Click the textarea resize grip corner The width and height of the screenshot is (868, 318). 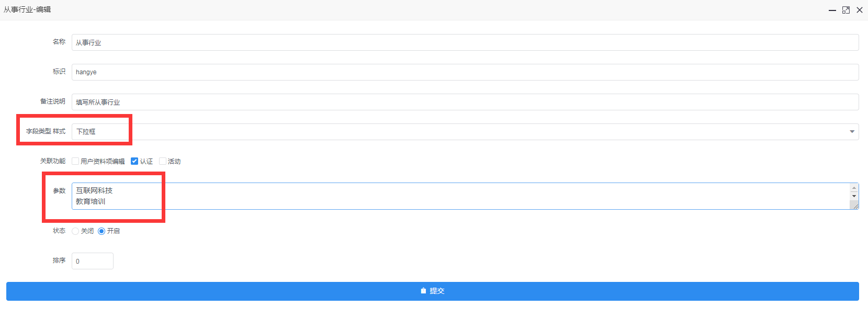pyautogui.click(x=855, y=206)
